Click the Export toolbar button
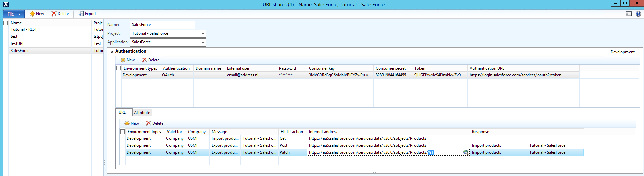The image size is (644, 176). (x=87, y=14)
